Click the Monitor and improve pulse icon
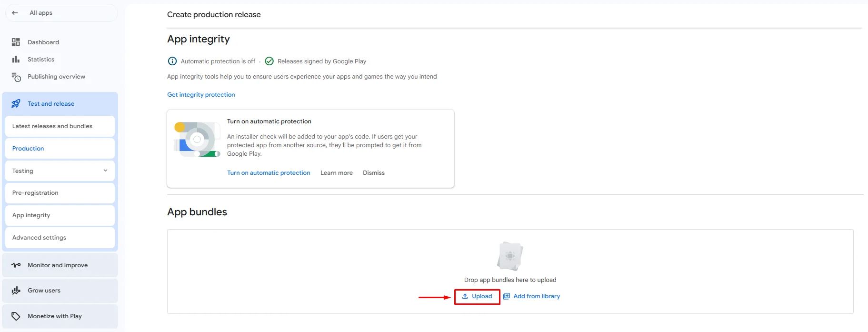 [x=16, y=265]
